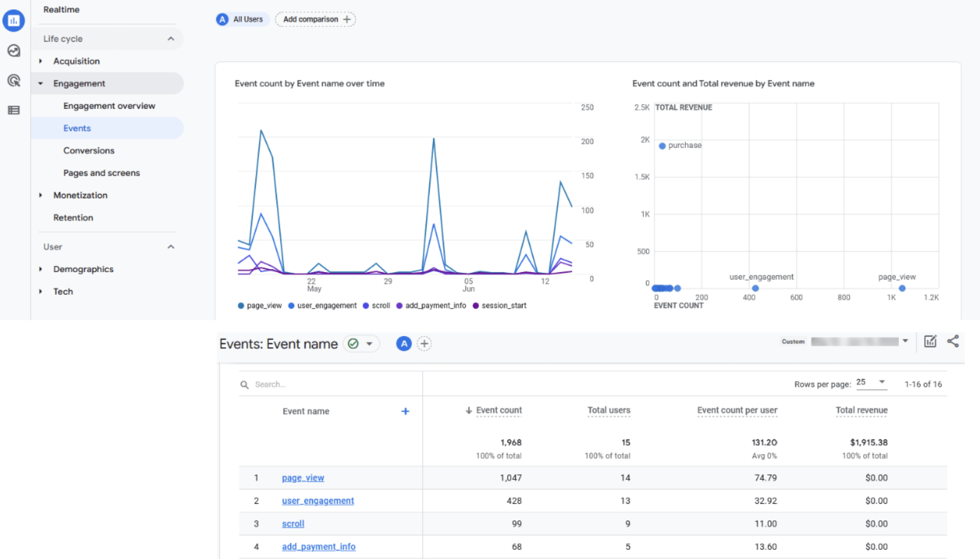Click the customize report pencil icon
This screenshot has width=980, height=559.
930,342
